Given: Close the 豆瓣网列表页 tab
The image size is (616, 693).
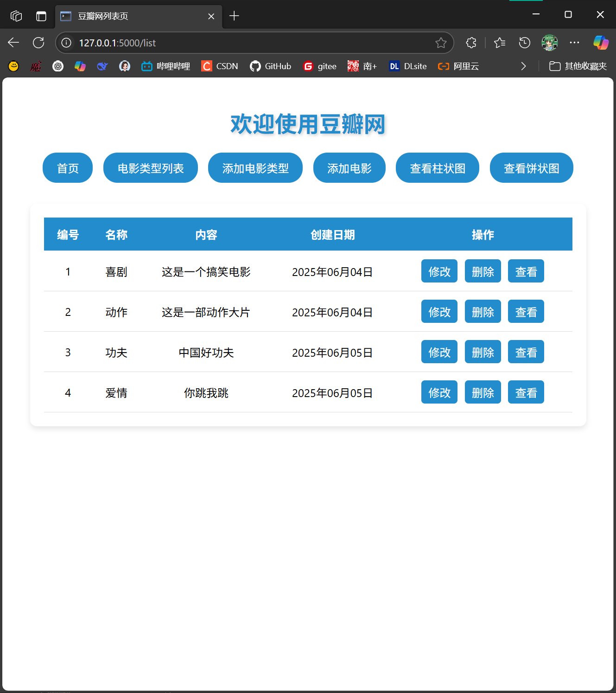Looking at the screenshot, I should pos(211,16).
